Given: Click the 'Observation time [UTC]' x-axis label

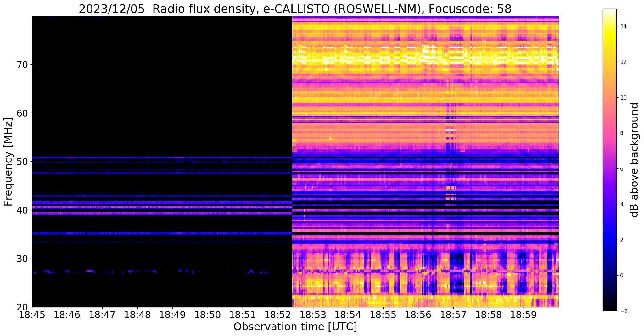Looking at the screenshot, I should coord(295,327).
